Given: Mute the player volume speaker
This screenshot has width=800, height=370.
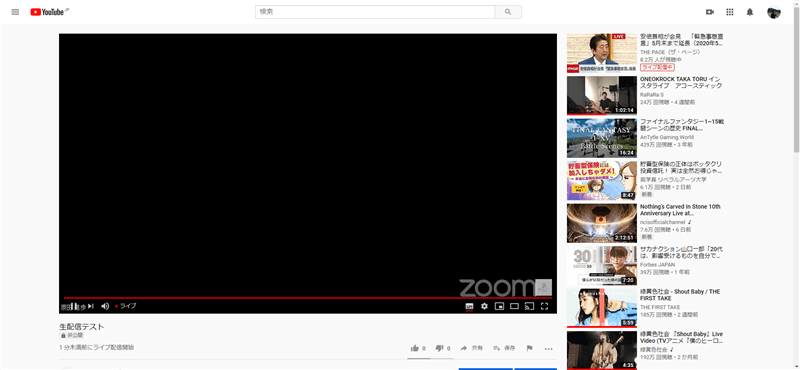Looking at the screenshot, I should pyautogui.click(x=105, y=306).
